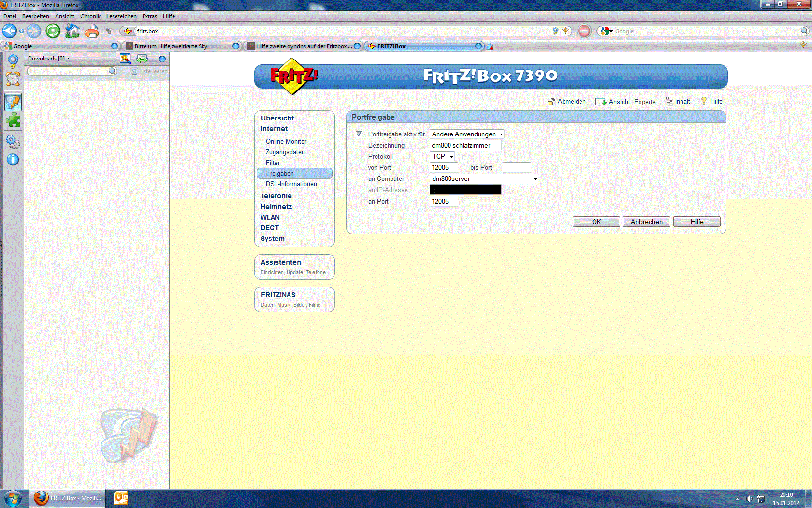This screenshot has width=812, height=508.
Task: Click the Windows Start button
Action: coord(13,498)
